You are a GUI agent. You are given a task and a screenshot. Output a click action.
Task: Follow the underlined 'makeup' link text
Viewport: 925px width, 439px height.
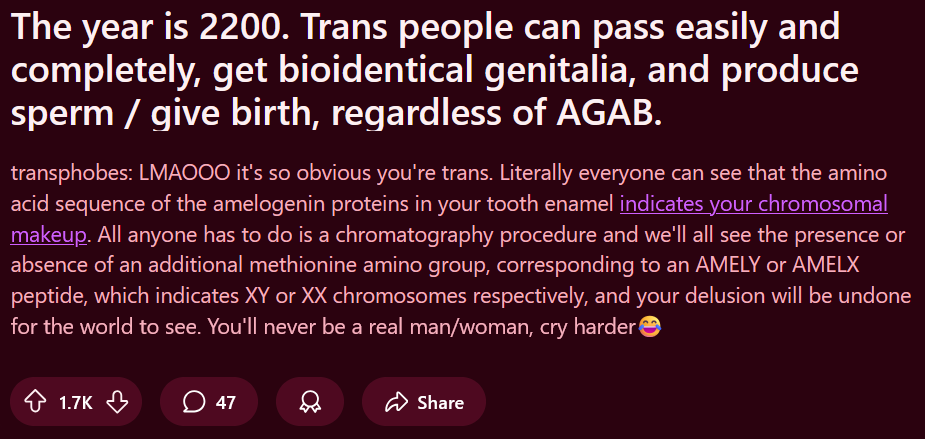point(49,235)
